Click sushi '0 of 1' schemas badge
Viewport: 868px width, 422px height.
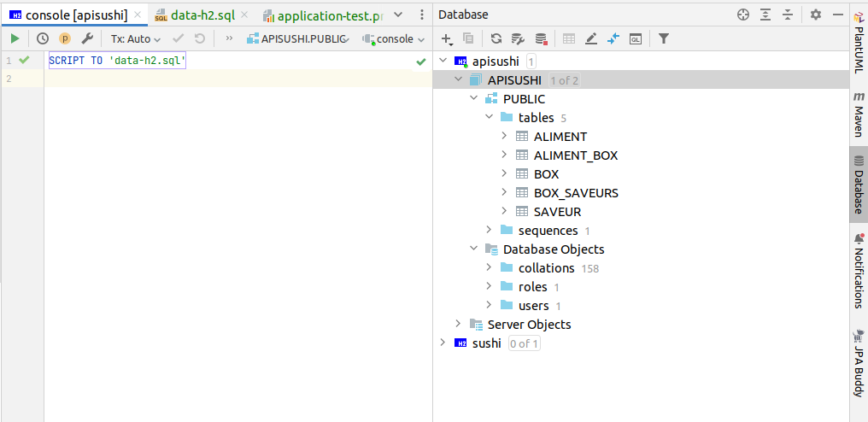pos(525,343)
